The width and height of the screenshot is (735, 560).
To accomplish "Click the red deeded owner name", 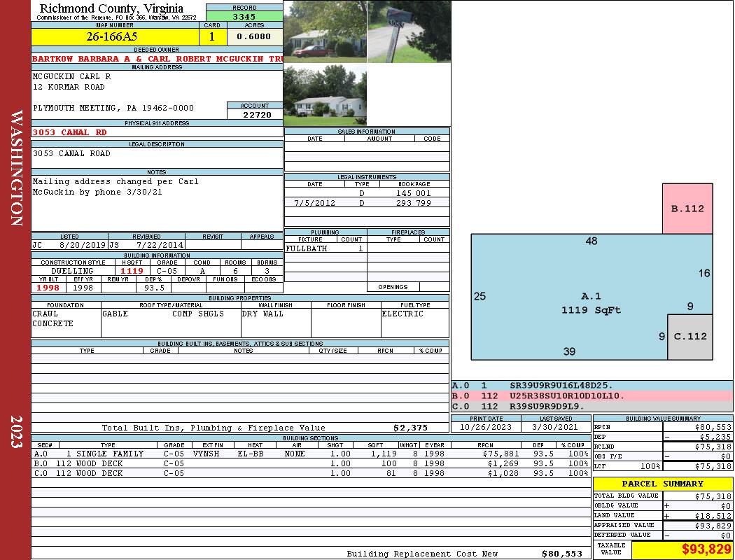I will pos(157,59).
